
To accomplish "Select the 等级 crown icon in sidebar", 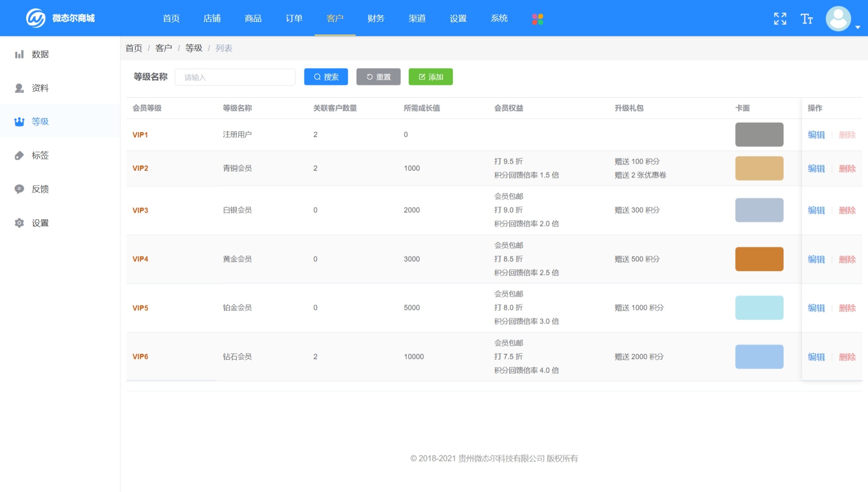I will [x=19, y=122].
